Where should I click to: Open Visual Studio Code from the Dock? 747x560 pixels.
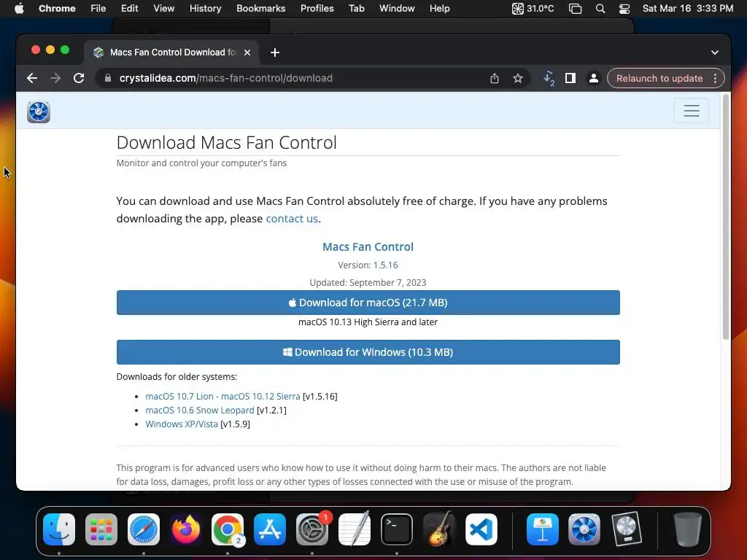click(x=481, y=529)
